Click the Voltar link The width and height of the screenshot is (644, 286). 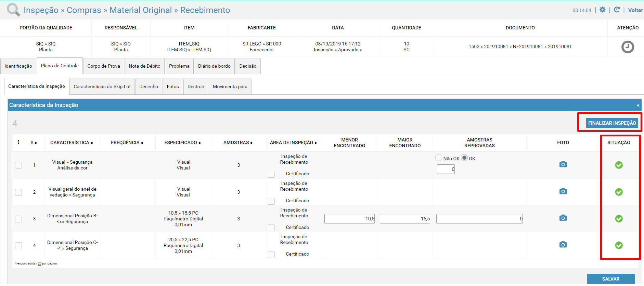635,10
